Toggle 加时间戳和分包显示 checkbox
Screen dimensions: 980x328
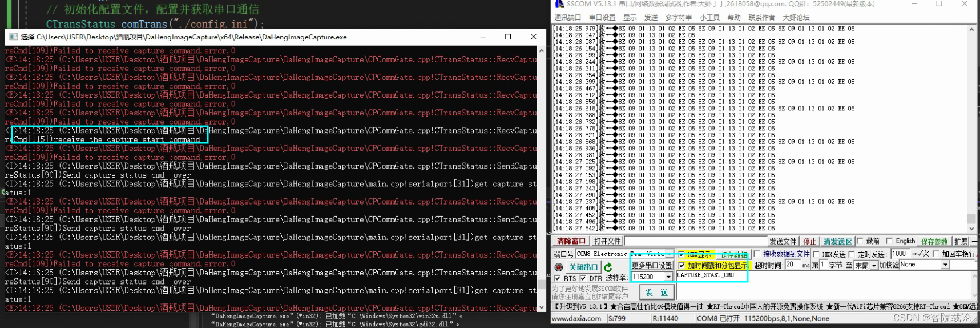pos(681,266)
